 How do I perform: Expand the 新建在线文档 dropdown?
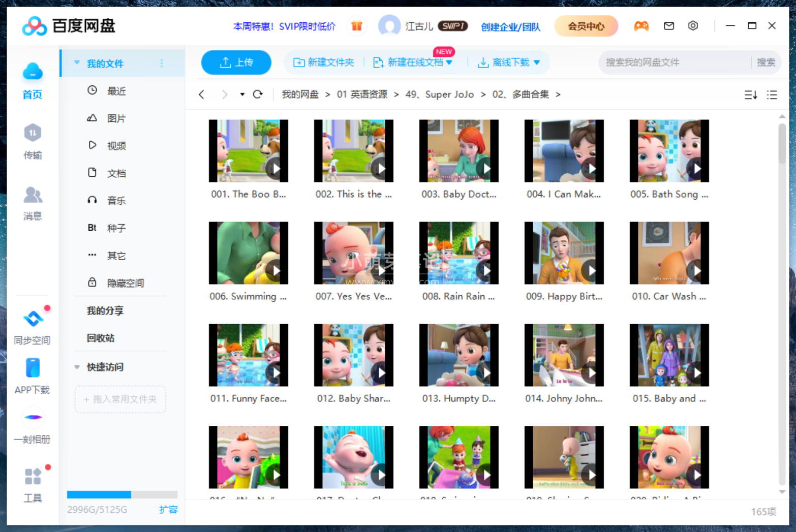[449, 62]
